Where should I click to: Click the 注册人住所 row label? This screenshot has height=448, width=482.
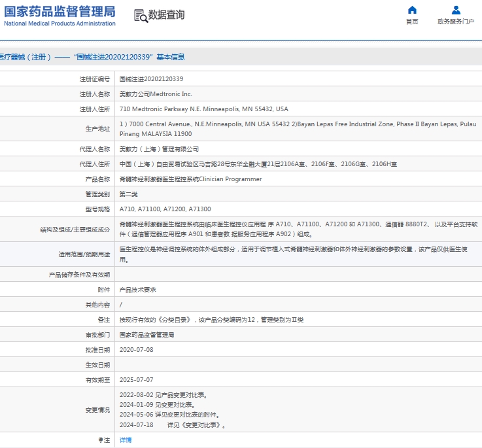pos(95,109)
